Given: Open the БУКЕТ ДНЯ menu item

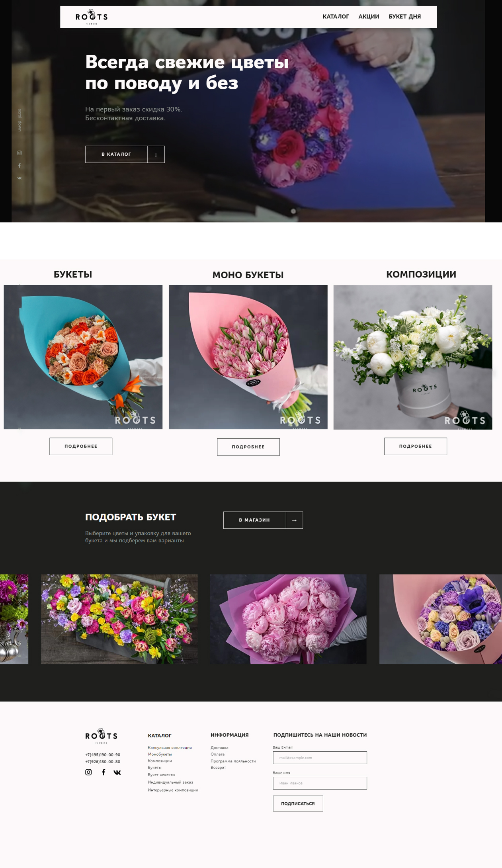Looking at the screenshot, I should (x=404, y=17).
